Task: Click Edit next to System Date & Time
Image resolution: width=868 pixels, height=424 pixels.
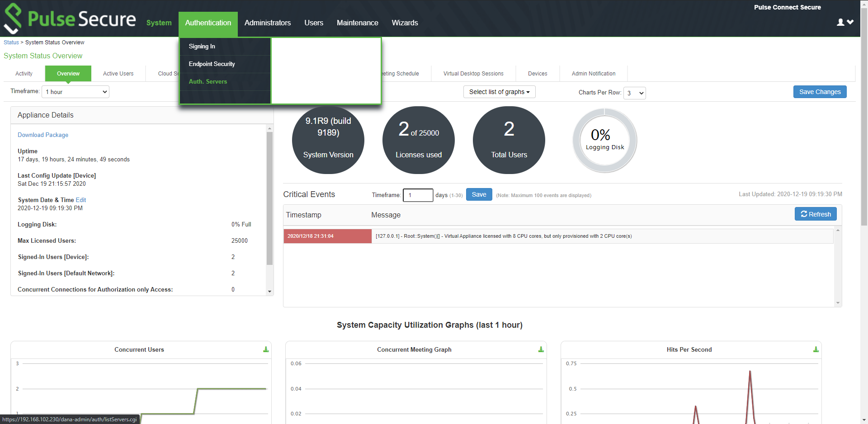Action: point(81,200)
